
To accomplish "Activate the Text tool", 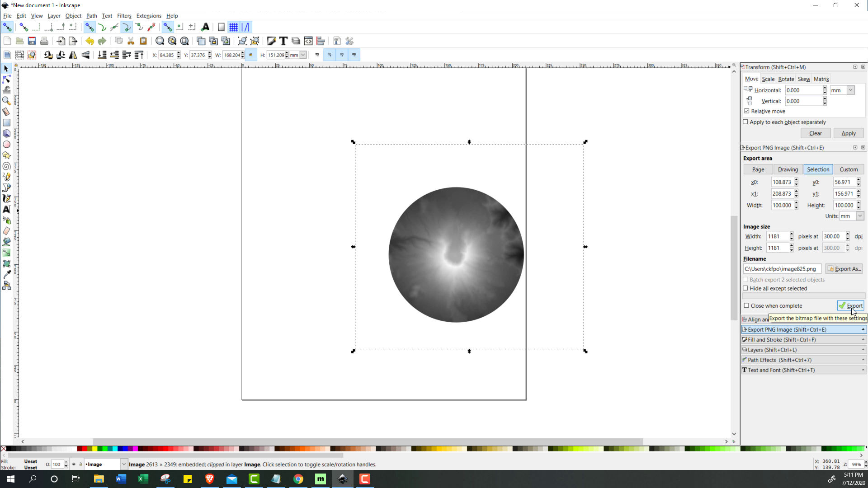I will [6, 209].
